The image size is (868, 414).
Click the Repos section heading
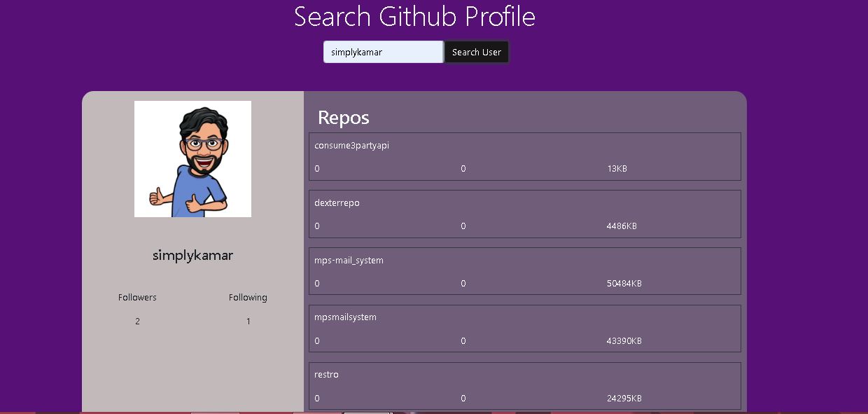343,118
